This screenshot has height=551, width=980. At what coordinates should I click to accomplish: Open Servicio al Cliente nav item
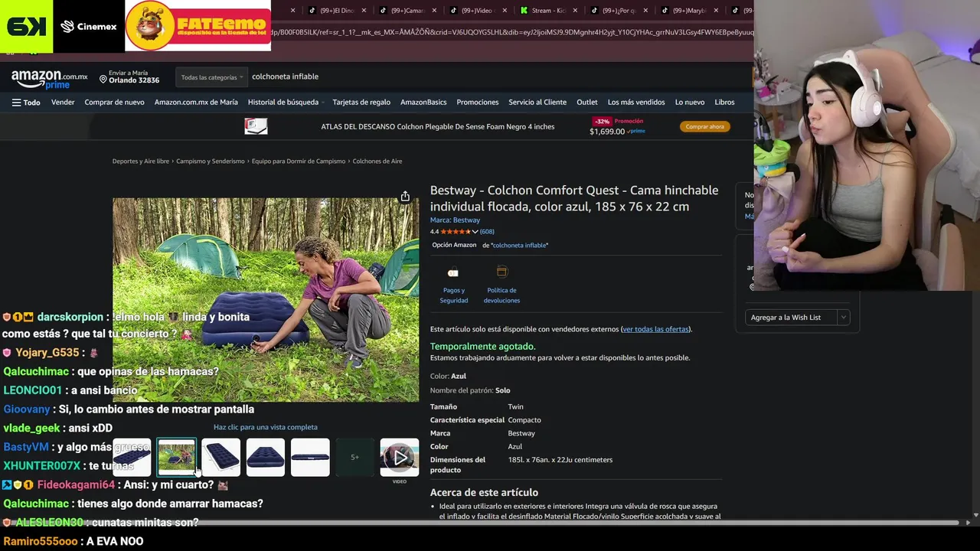[537, 103]
